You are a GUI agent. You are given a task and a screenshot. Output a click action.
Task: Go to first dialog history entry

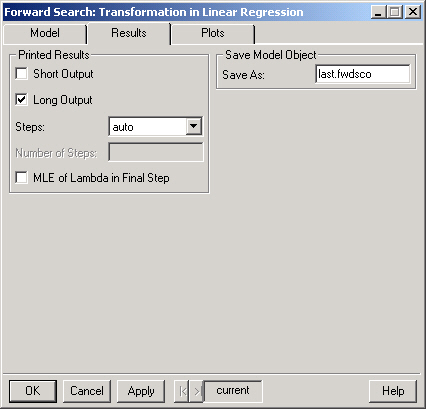pyautogui.click(x=182, y=391)
